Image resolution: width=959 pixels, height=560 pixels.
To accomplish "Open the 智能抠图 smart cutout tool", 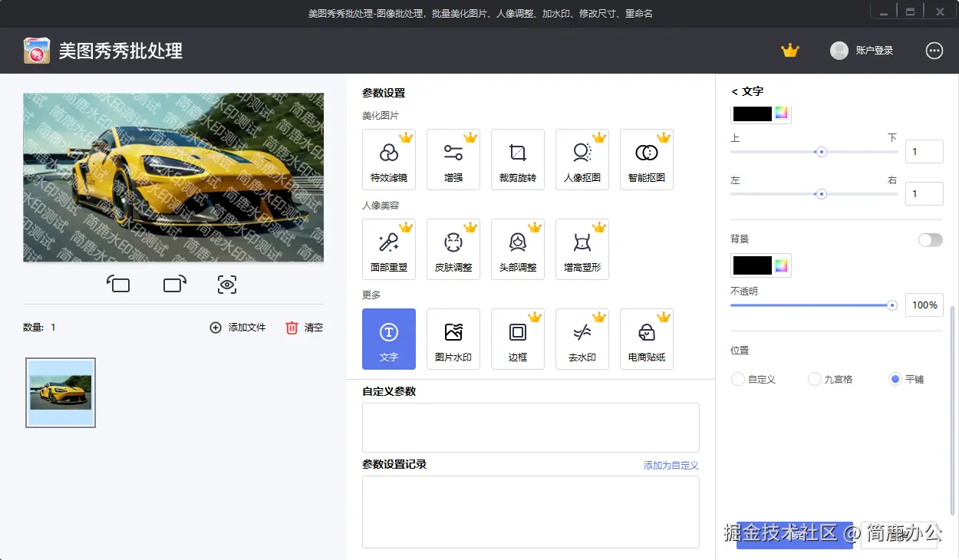I will coord(647,159).
